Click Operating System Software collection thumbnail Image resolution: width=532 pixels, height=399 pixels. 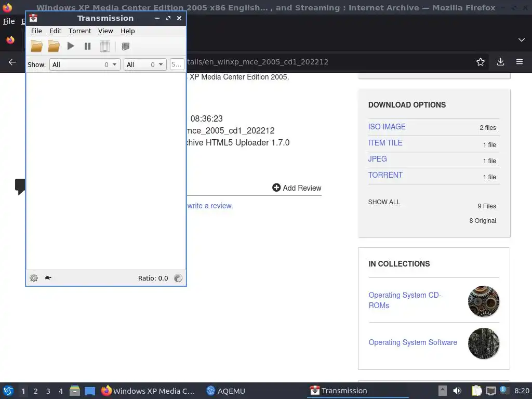click(484, 343)
